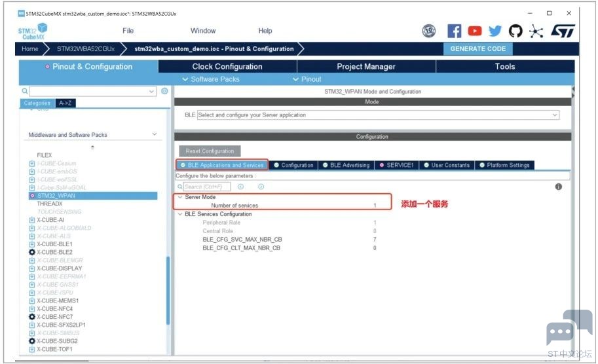Show the Categories view tab

37,103
